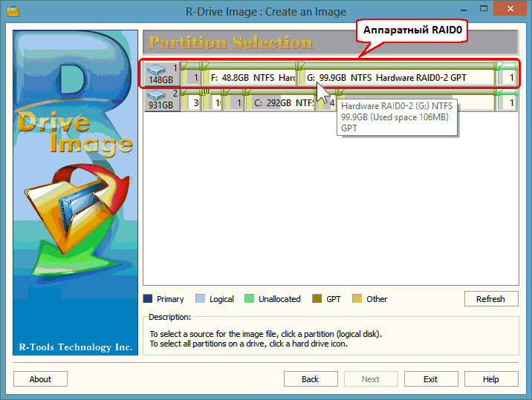Click the Refresh button

(491, 298)
